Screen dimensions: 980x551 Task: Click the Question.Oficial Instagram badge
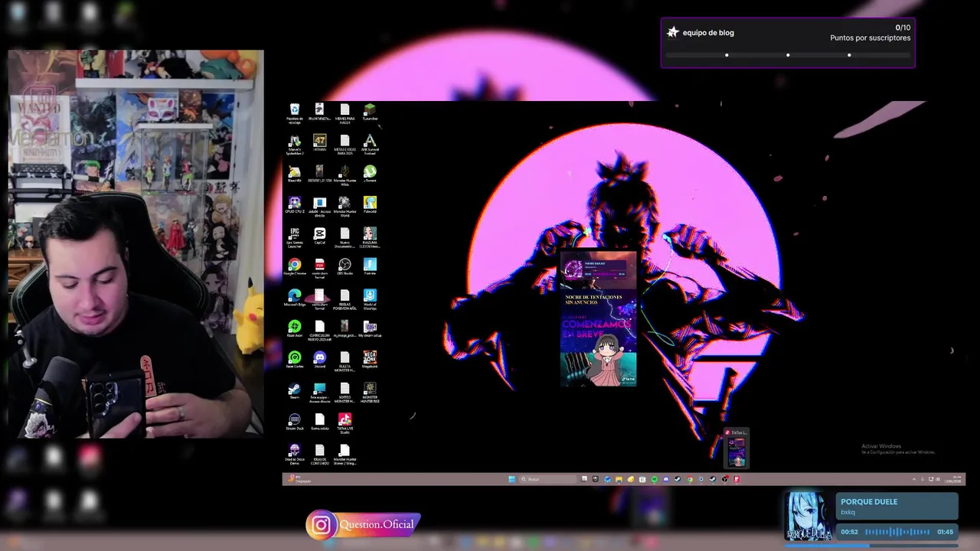pyautogui.click(x=364, y=524)
